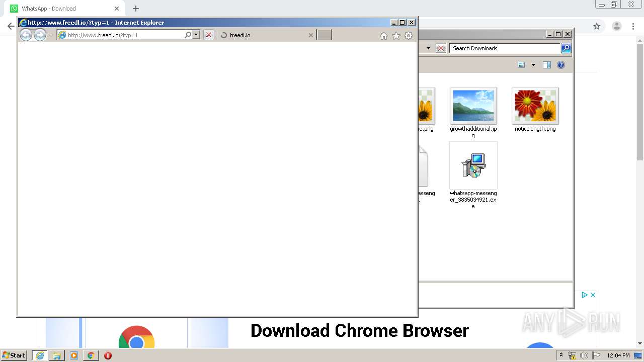Open the Internet Explorer Tools gear
The width and height of the screenshot is (644, 362).
tap(409, 36)
